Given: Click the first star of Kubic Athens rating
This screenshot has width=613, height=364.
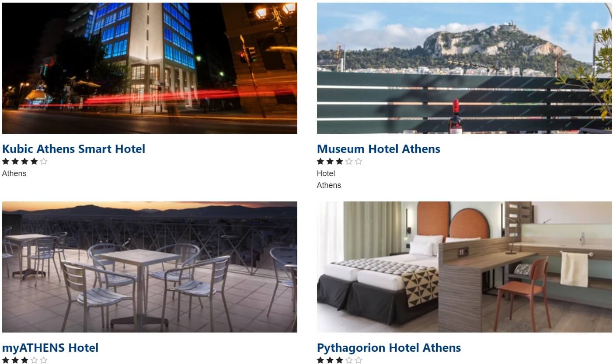Looking at the screenshot, I should click(x=6, y=161).
